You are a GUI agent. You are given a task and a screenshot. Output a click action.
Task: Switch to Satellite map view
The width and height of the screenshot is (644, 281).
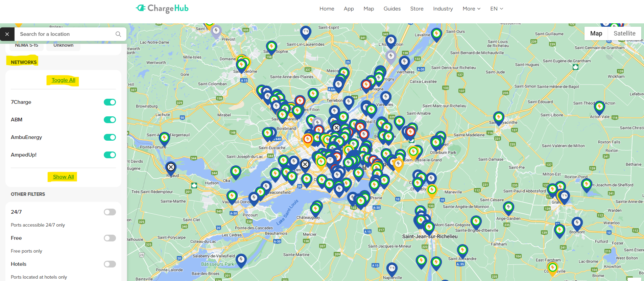(x=624, y=33)
